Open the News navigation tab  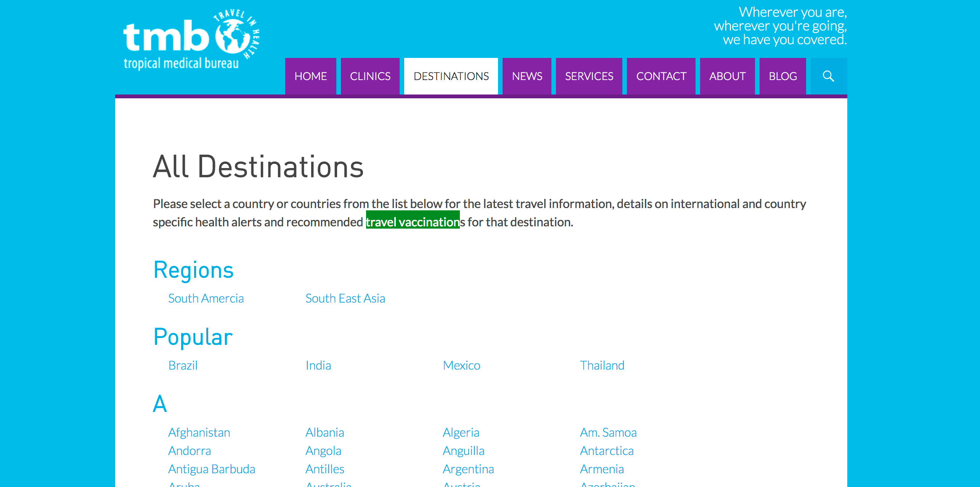coord(527,76)
